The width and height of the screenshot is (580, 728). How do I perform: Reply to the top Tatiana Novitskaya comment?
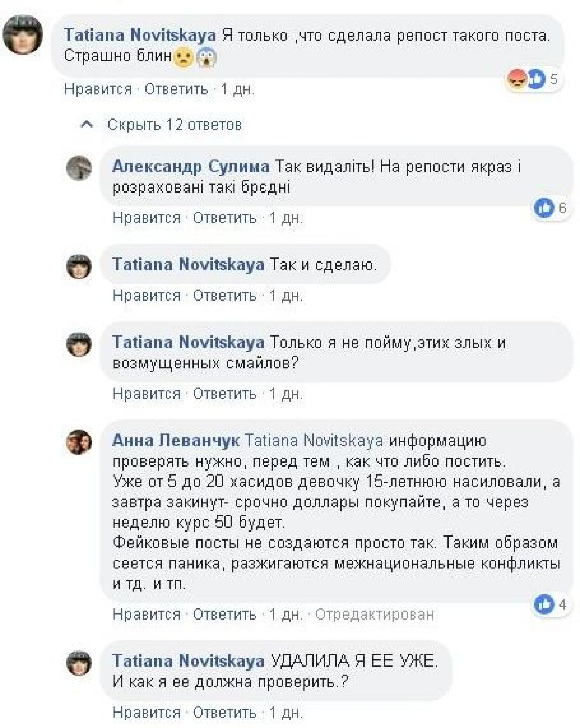point(176,89)
